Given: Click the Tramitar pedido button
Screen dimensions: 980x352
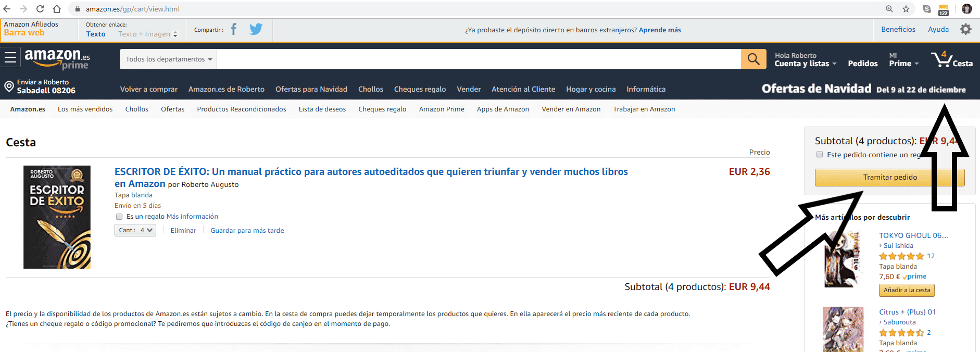Looking at the screenshot, I should click(890, 178).
